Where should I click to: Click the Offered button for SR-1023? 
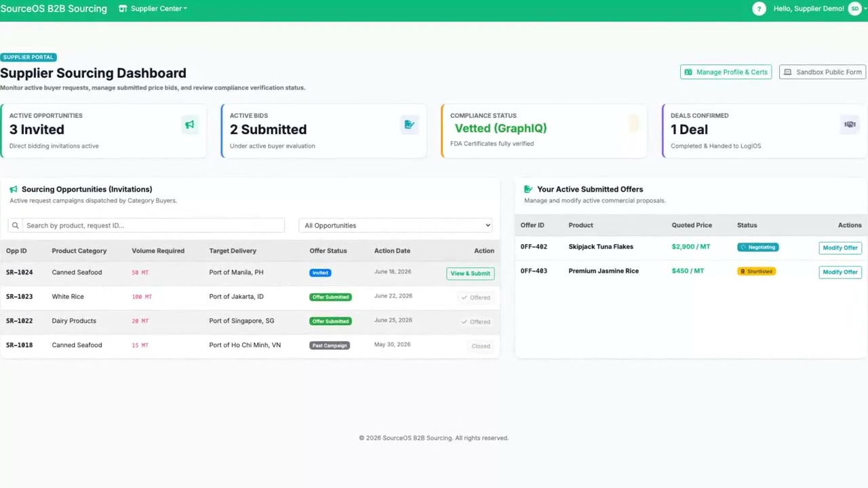pyautogui.click(x=475, y=298)
